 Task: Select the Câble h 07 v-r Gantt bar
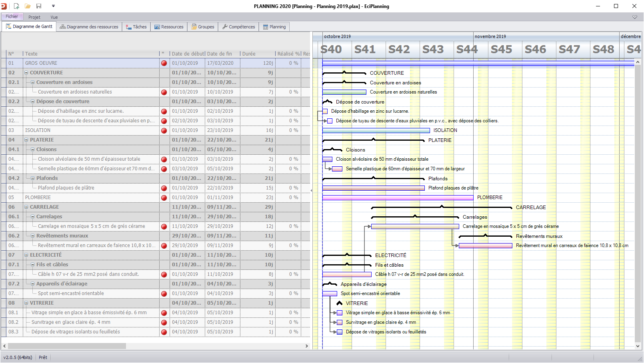[347, 274]
